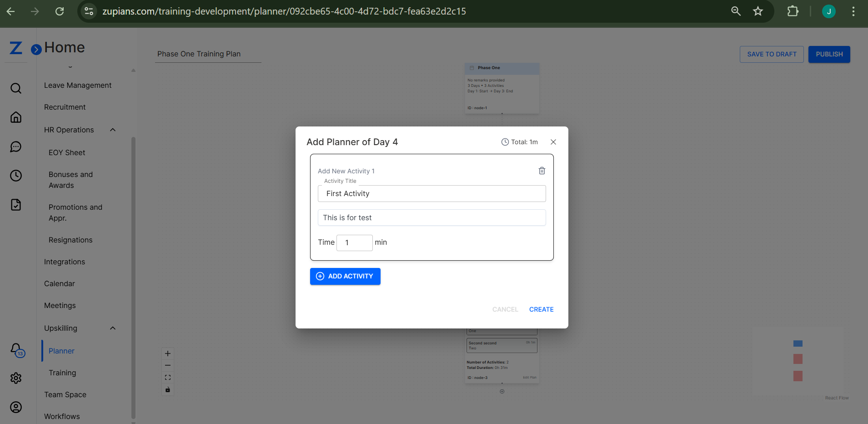Open the Team Space section

tap(65, 394)
